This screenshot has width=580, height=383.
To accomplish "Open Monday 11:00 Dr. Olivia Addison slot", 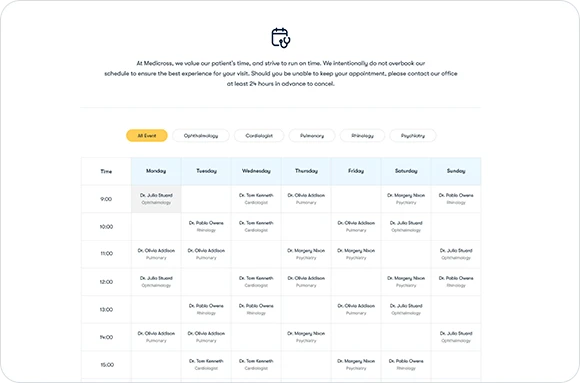I will click(156, 254).
